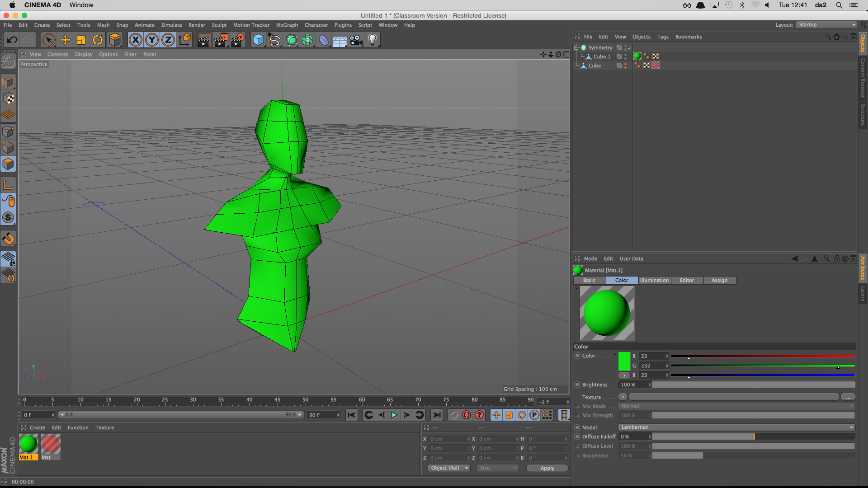The height and width of the screenshot is (488, 868).
Task: Toggle Z-axis lock
Action: click(x=168, y=40)
